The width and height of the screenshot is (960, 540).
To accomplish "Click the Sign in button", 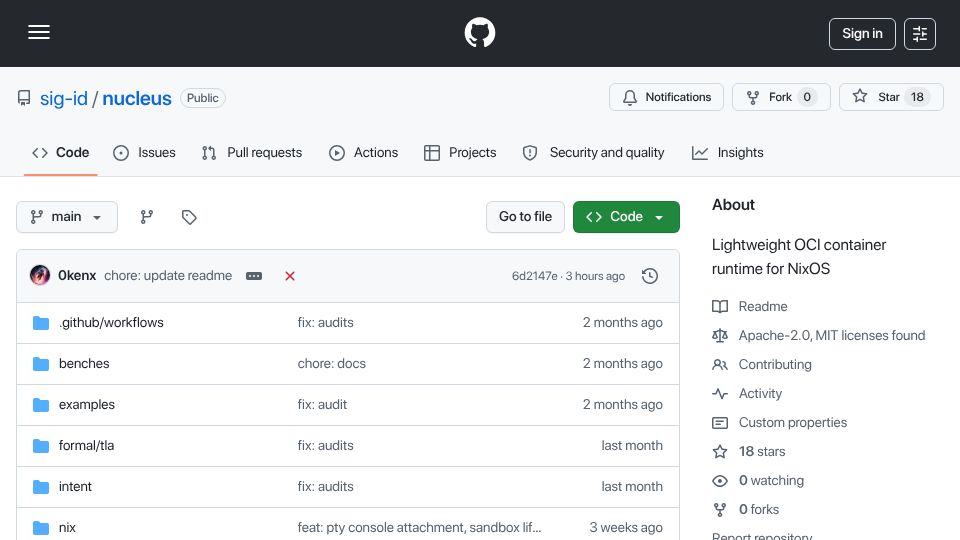I will pyautogui.click(x=862, y=34).
